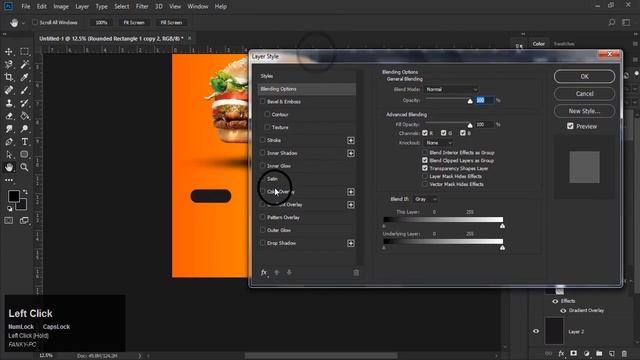640x360 pixels.
Task: Click the New Style... button
Action: point(584,111)
